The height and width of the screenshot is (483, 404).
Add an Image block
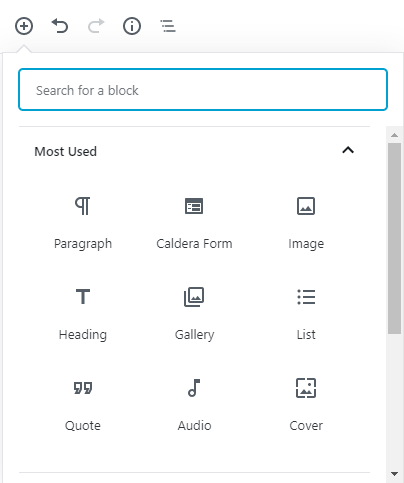point(306,223)
